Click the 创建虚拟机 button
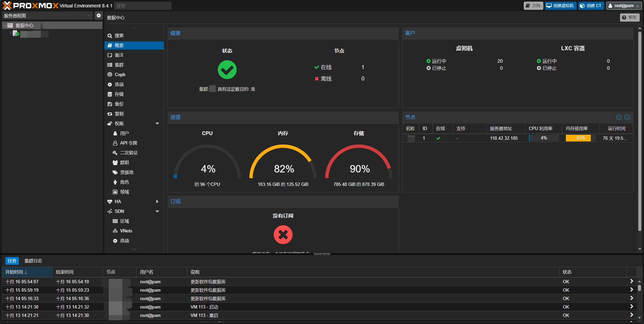Image resolution: width=644 pixels, height=324 pixels. 560,6
